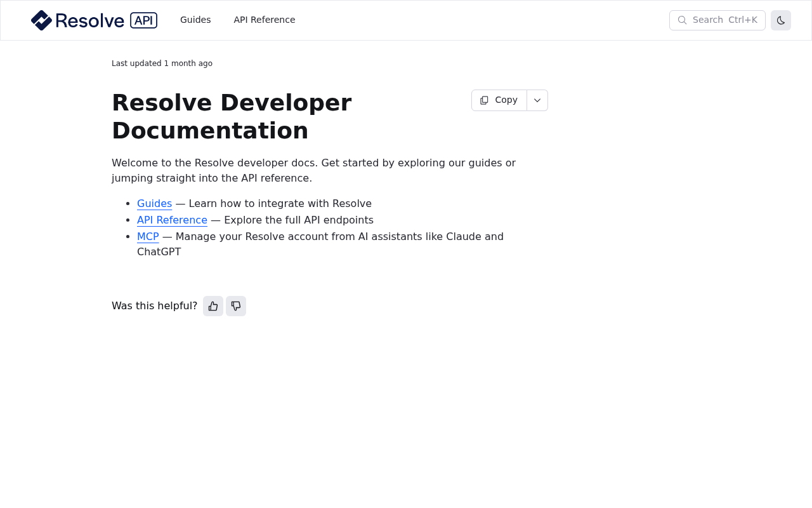Open the Guides nav tab
This screenshot has height=508, width=812.
(x=195, y=20)
